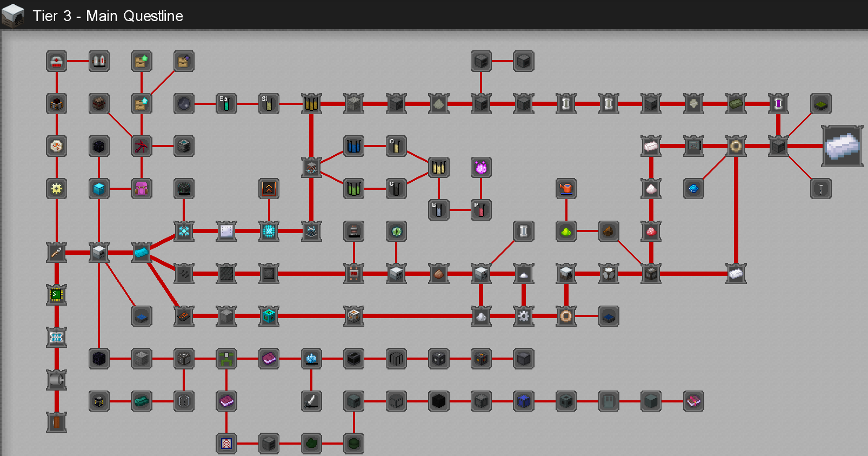Select the carbon 'C' cell quest

click(396, 189)
